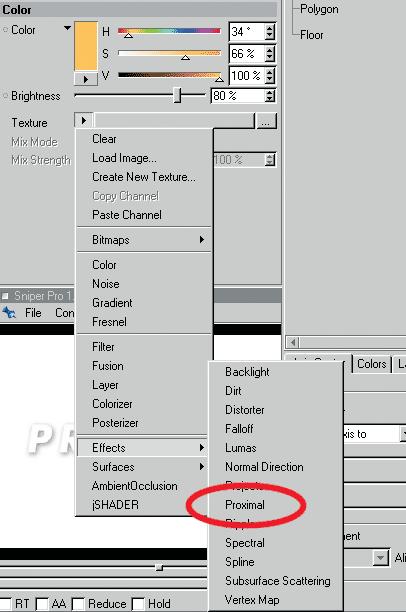The width and height of the screenshot is (406, 612).
Task: Click the Saturation value spinner arrows
Action: pyautogui.click(x=269, y=54)
